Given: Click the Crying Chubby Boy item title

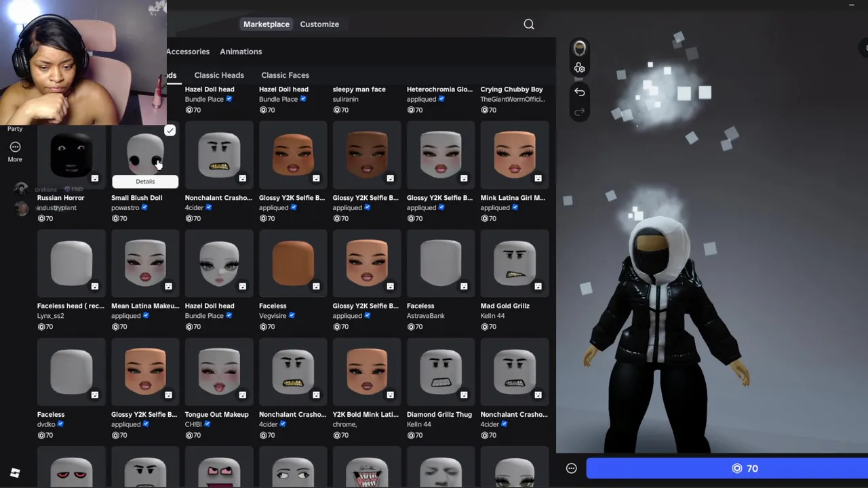Looking at the screenshot, I should [x=512, y=89].
